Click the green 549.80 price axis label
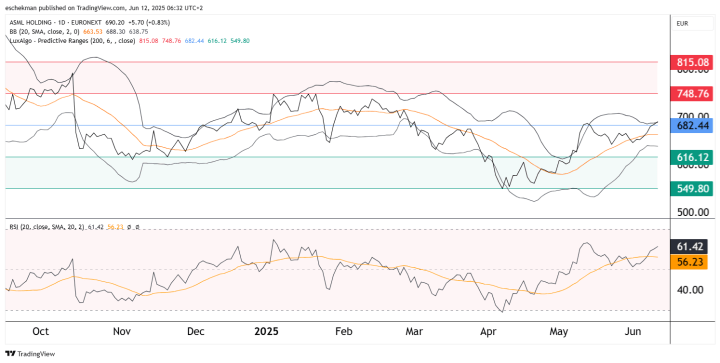Viewport: 720px width, 363px height. 692,189
